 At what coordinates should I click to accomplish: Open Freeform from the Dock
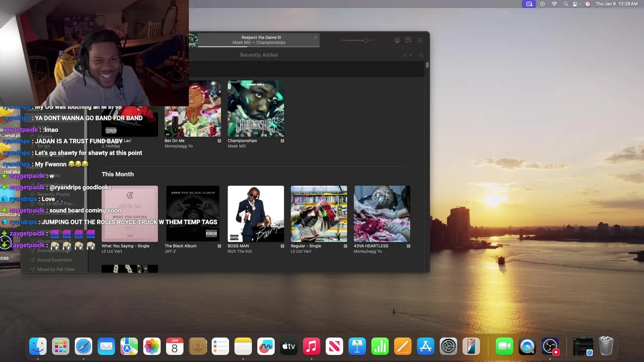(266, 346)
